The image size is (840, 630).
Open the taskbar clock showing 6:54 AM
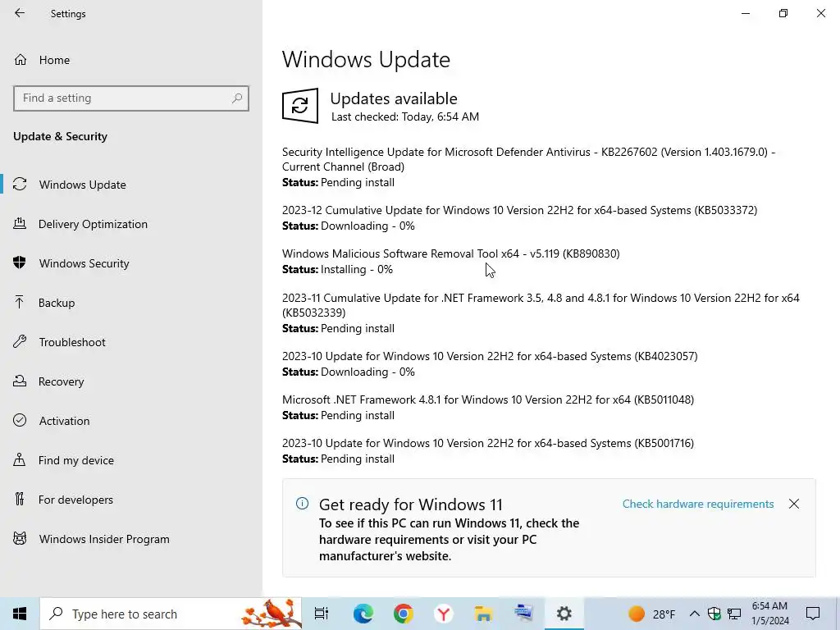point(769,614)
